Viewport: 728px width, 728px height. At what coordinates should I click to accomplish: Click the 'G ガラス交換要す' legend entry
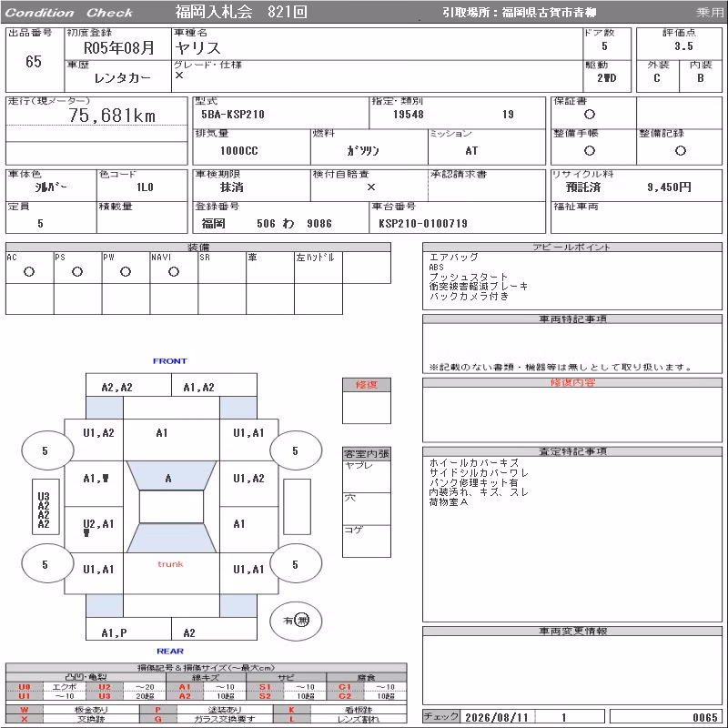pos(207,719)
